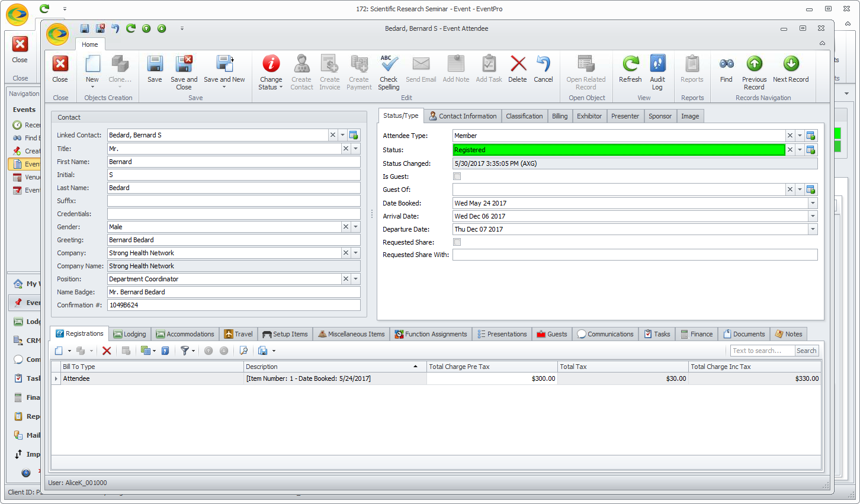The width and height of the screenshot is (860, 504).
Task: Go to Next Record
Action: (791, 69)
